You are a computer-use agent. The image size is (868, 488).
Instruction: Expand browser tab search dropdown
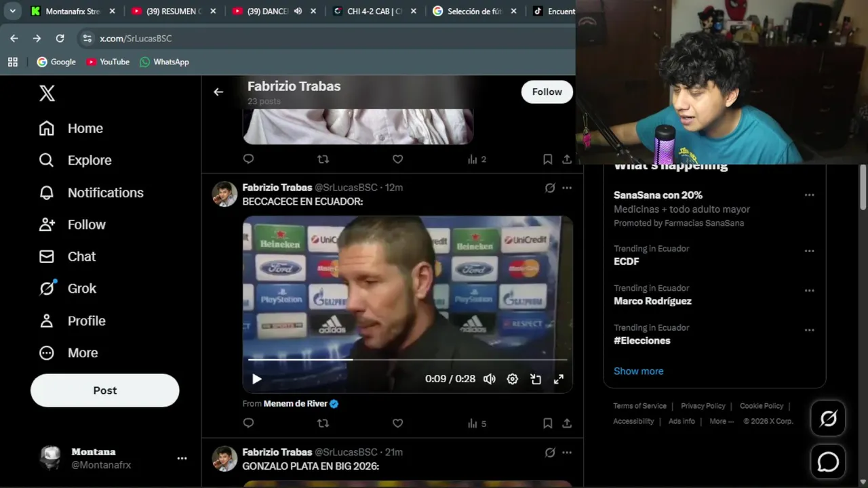point(12,11)
